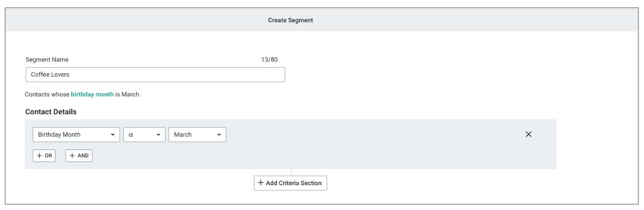The image size is (644, 210).
Task: Click the 13/80 character counter
Action: pyautogui.click(x=269, y=60)
